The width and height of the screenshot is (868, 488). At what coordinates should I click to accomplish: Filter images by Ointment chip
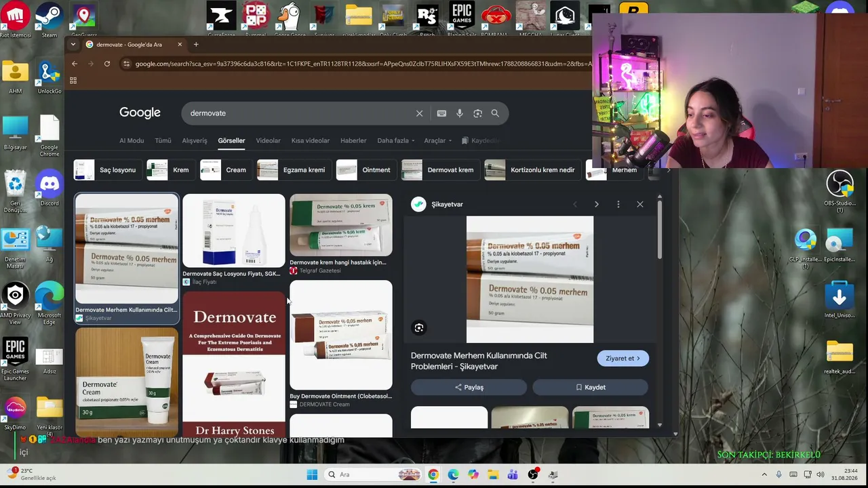(x=365, y=170)
